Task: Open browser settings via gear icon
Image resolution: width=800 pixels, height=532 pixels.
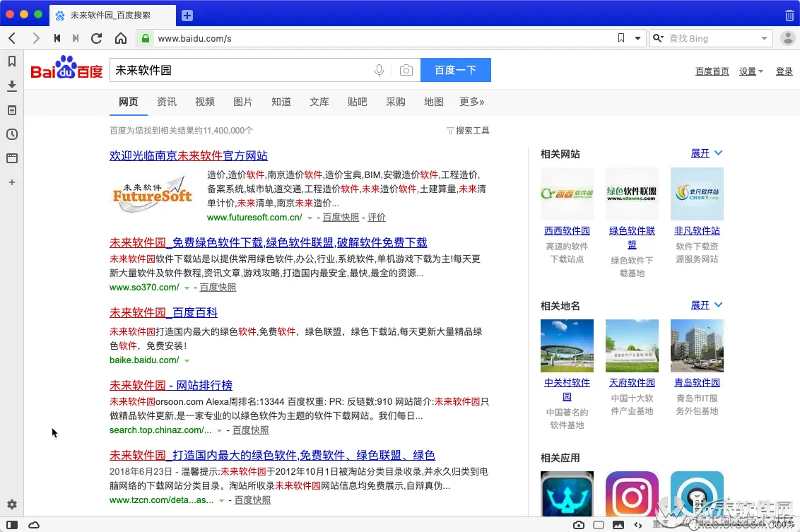Action: [x=12, y=504]
